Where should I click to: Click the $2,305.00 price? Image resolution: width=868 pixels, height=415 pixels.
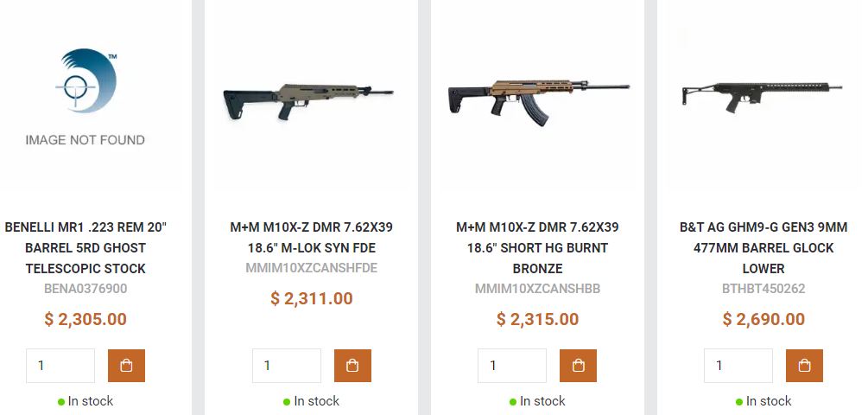click(x=86, y=319)
